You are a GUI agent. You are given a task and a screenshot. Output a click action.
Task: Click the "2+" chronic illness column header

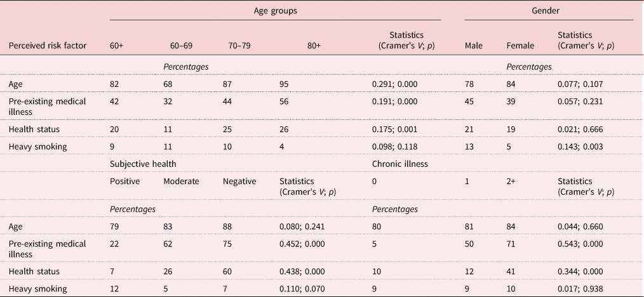(x=512, y=181)
